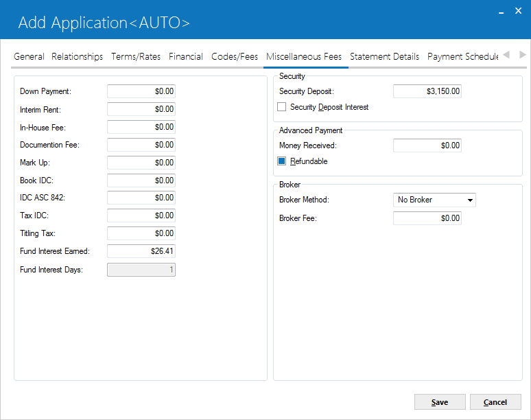Click the Money Received field
531x420 pixels.
(427, 145)
